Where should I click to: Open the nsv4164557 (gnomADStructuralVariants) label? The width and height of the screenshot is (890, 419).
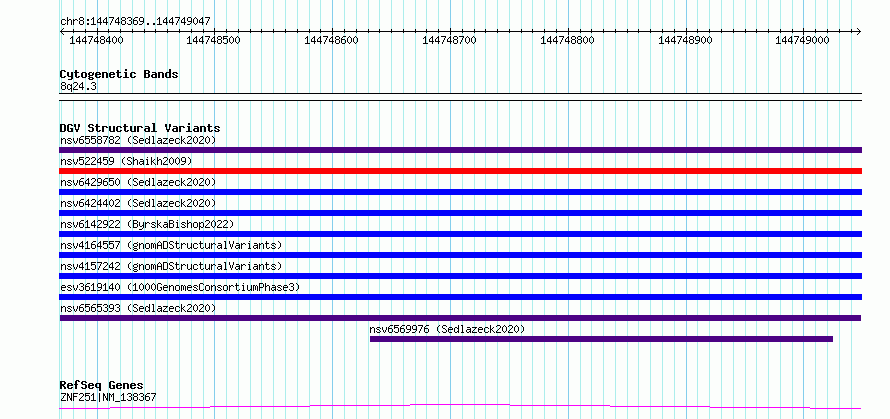171,245
